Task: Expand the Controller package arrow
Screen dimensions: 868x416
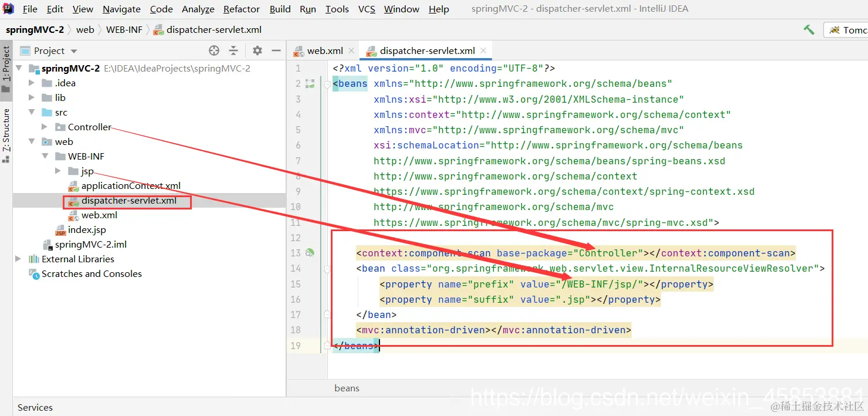Action: pos(45,127)
